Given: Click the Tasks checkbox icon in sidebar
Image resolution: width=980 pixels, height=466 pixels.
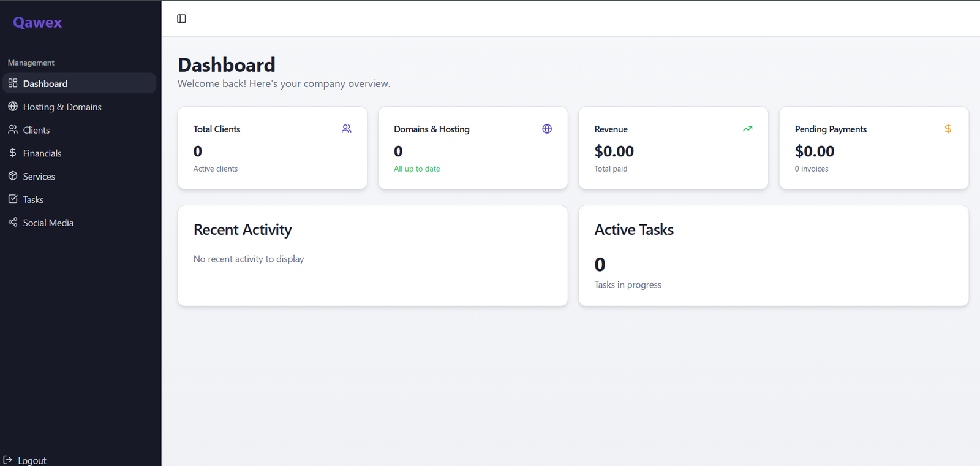Looking at the screenshot, I should [13, 199].
